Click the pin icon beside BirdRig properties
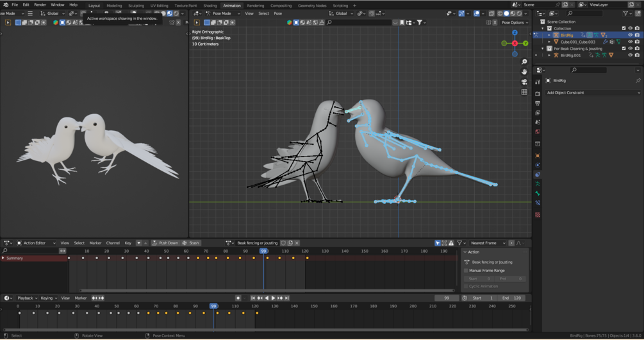Image resolution: width=644 pixels, height=340 pixels. click(638, 81)
